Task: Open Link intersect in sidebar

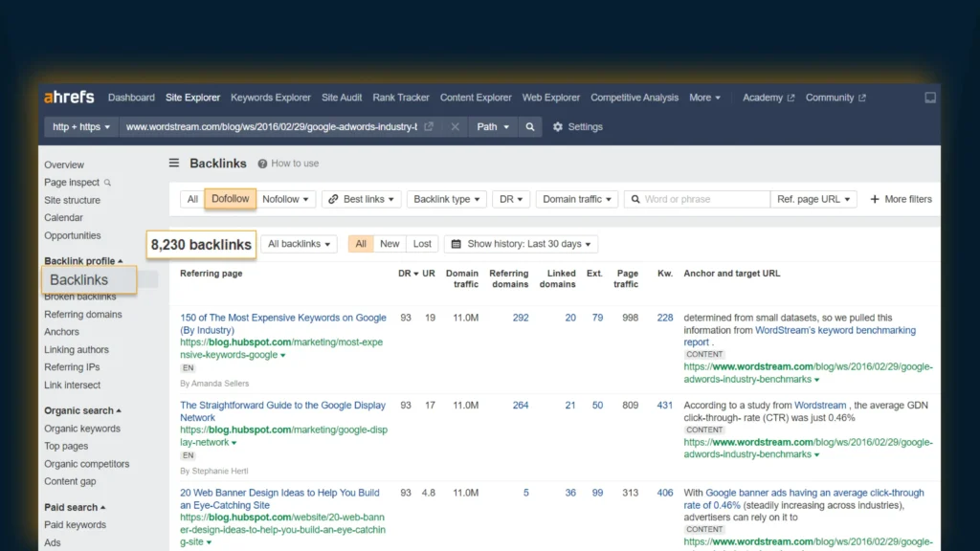Action: [72, 386]
